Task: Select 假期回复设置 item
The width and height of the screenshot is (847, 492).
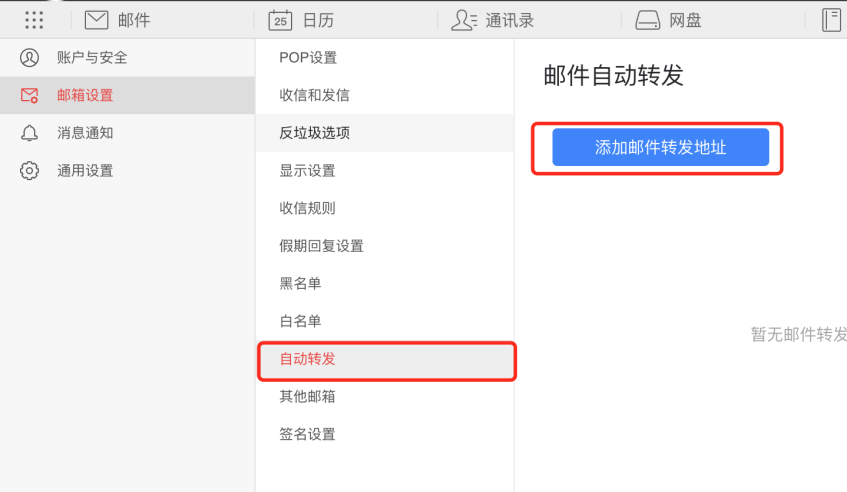Action: pyautogui.click(x=385, y=246)
